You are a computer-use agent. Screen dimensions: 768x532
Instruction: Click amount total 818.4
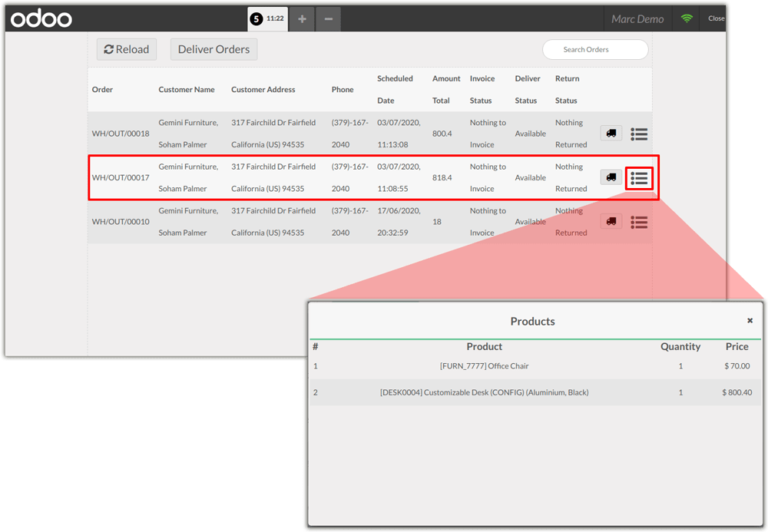click(x=442, y=177)
